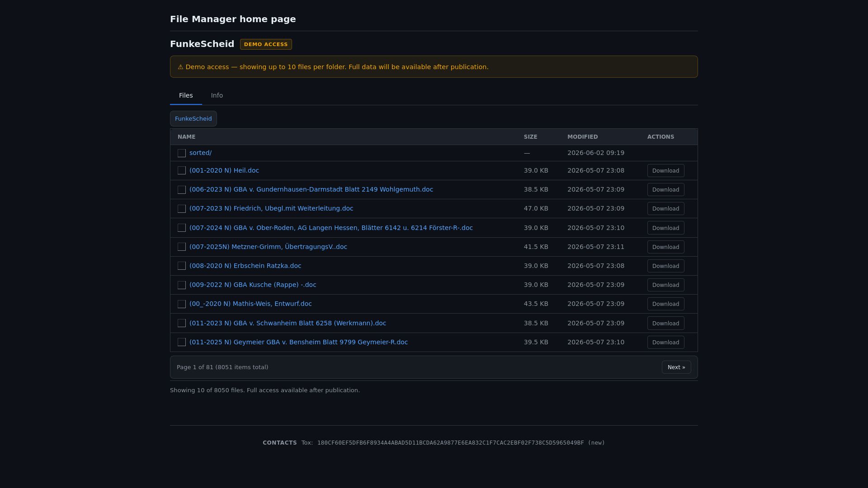Viewport: 868px width, 488px height.
Task: Open the Info tab
Action: point(217,95)
